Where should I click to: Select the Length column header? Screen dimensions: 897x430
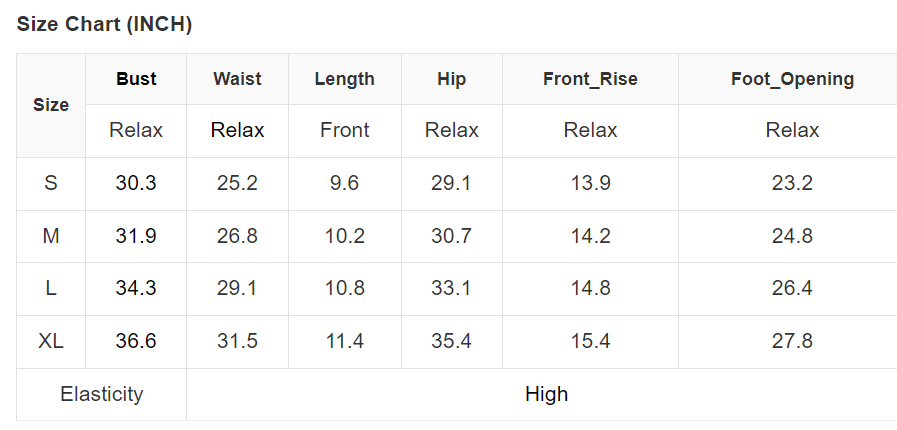pos(344,79)
